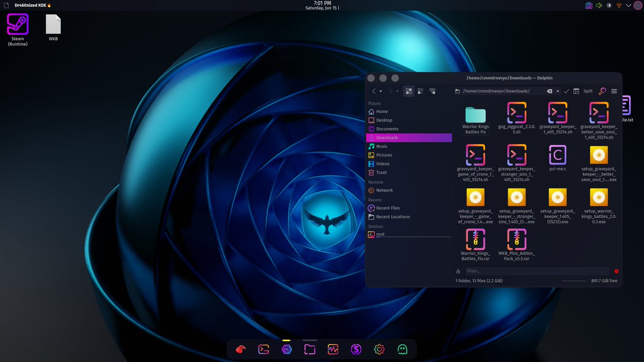The height and width of the screenshot is (362, 644).
Task: Open Steam (Runtime) desktop shortcut
Action: pos(18,30)
